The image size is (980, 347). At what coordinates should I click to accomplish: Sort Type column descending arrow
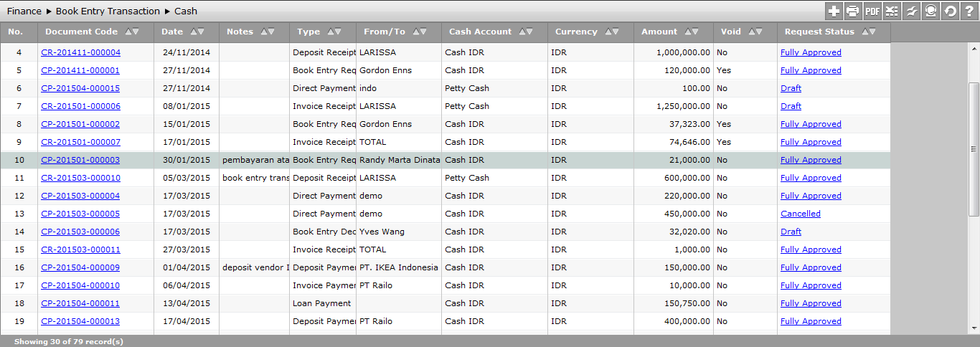pos(337,32)
